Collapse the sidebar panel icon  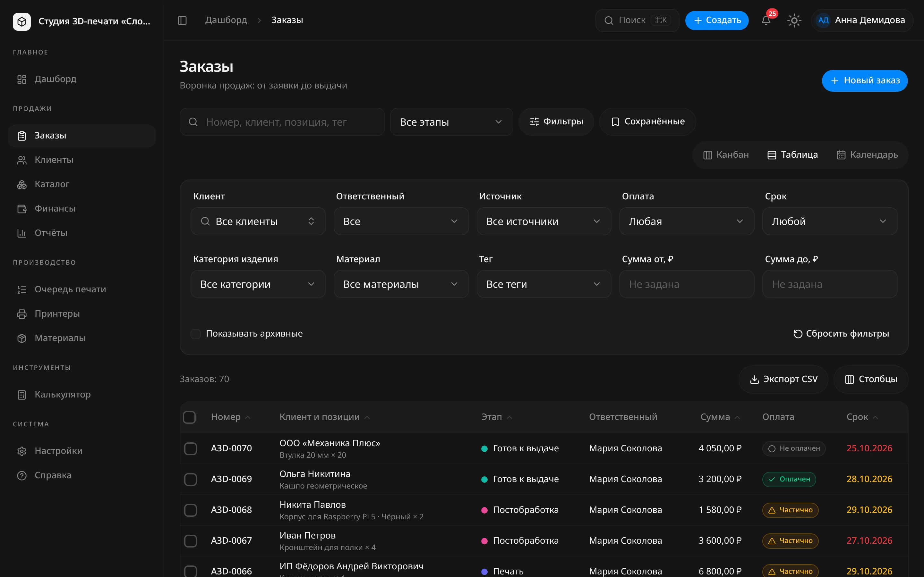[182, 20]
